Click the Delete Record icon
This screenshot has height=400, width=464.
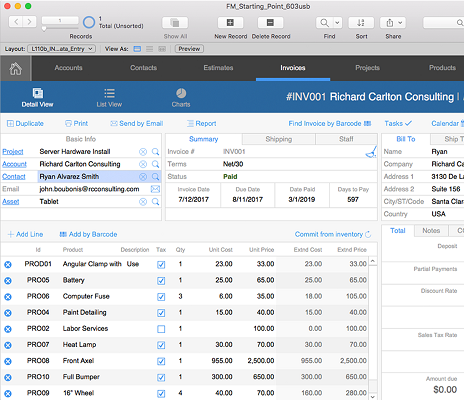pyautogui.click(x=270, y=23)
